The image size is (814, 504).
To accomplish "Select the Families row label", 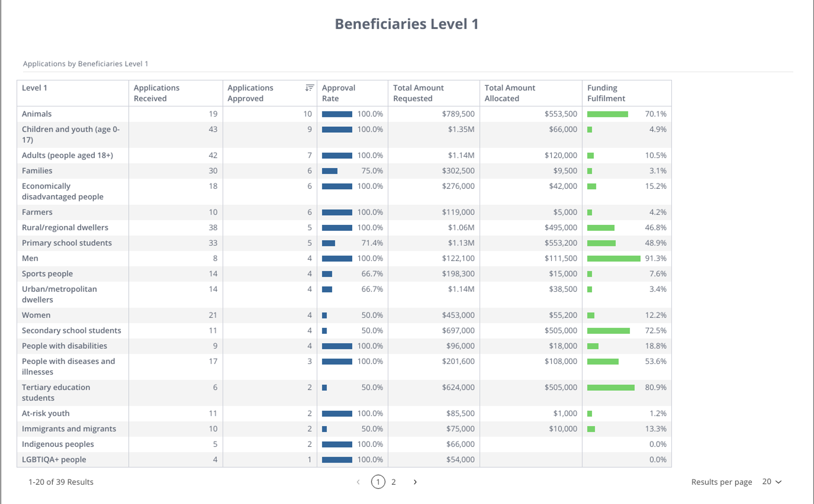I will coord(37,171).
